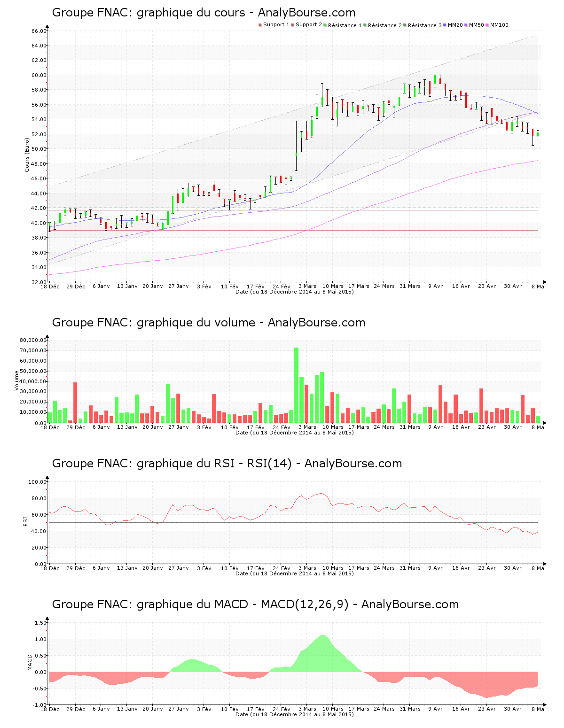Click the tall red volume bar at 29 Déc
This screenshot has height=728, width=564.
[x=75, y=403]
